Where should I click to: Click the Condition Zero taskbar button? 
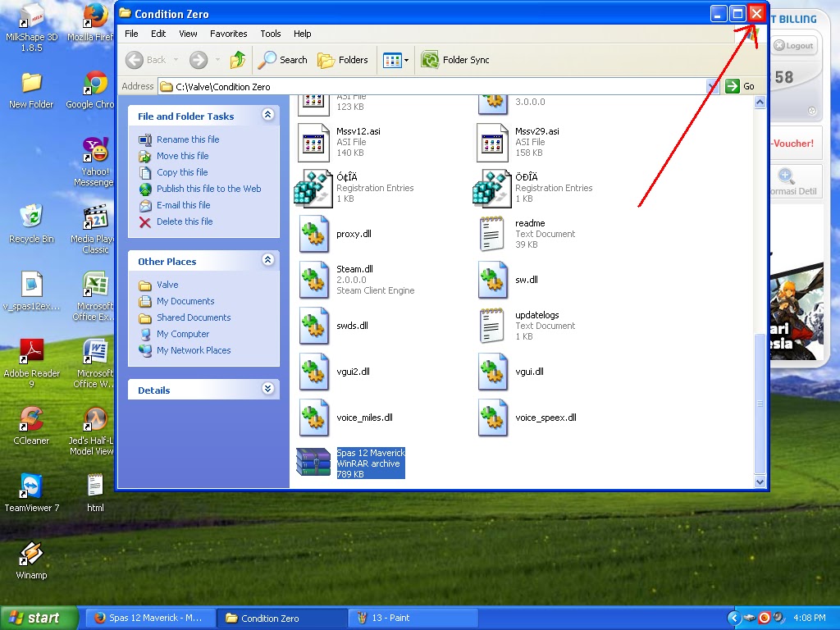tap(282, 618)
